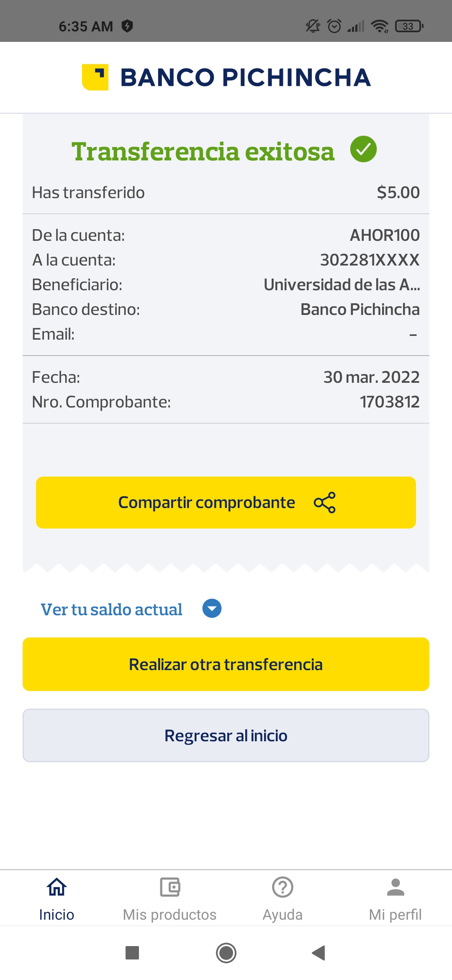Click Regresar al inicio button
452x980 pixels.
226,735
